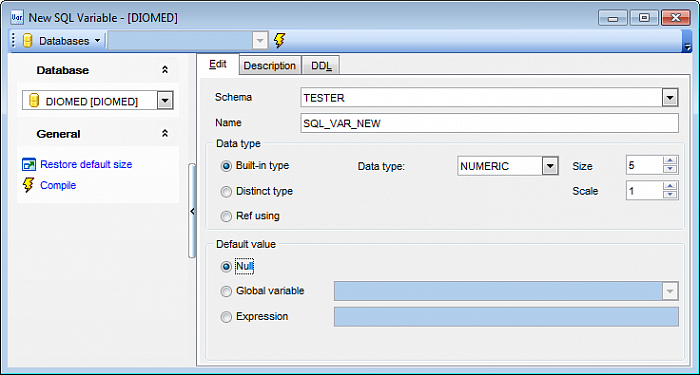Switch to the DDL tab
Screen dimensions: 700x375
point(321,66)
